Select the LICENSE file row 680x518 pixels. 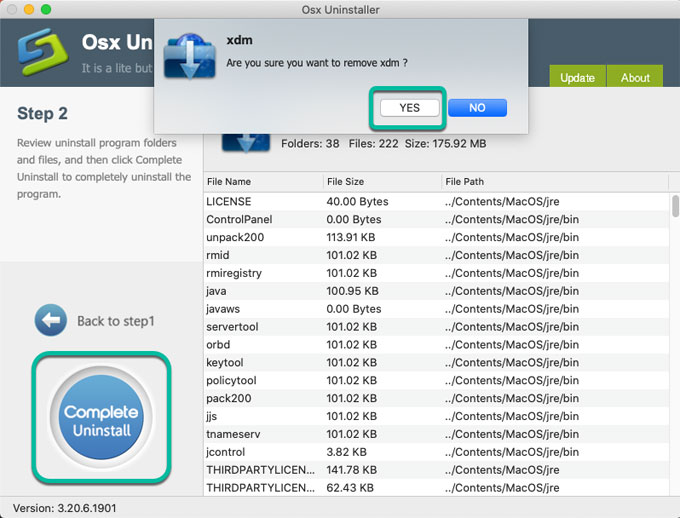(436, 202)
